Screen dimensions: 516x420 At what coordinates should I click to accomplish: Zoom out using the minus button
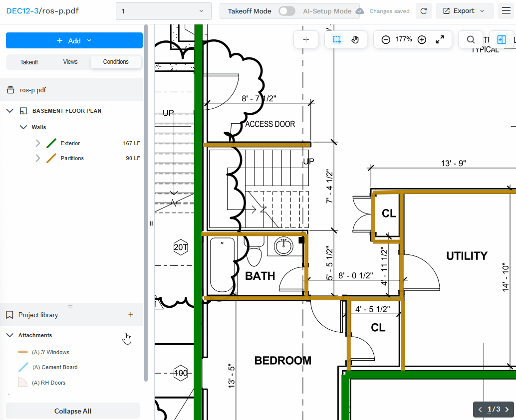385,39
